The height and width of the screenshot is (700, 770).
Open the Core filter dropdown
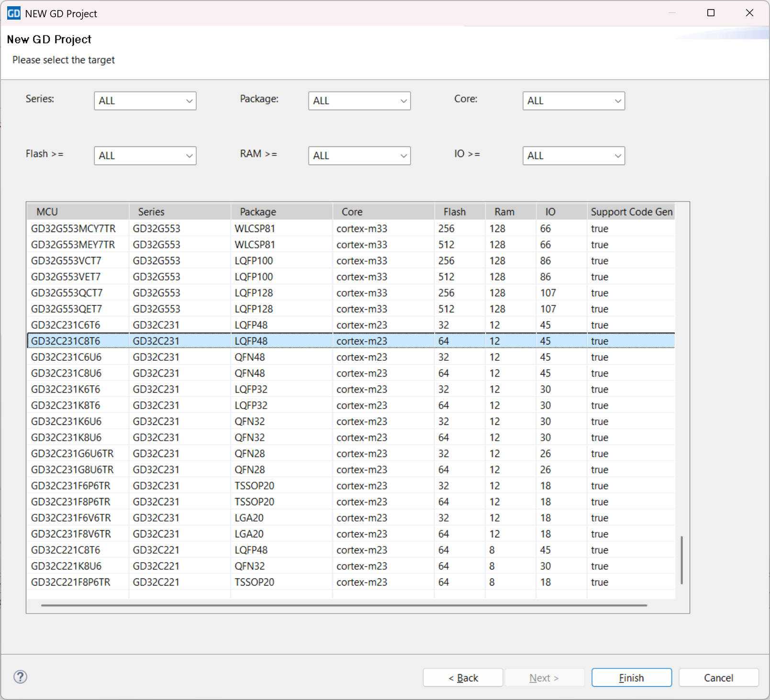[573, 101]
